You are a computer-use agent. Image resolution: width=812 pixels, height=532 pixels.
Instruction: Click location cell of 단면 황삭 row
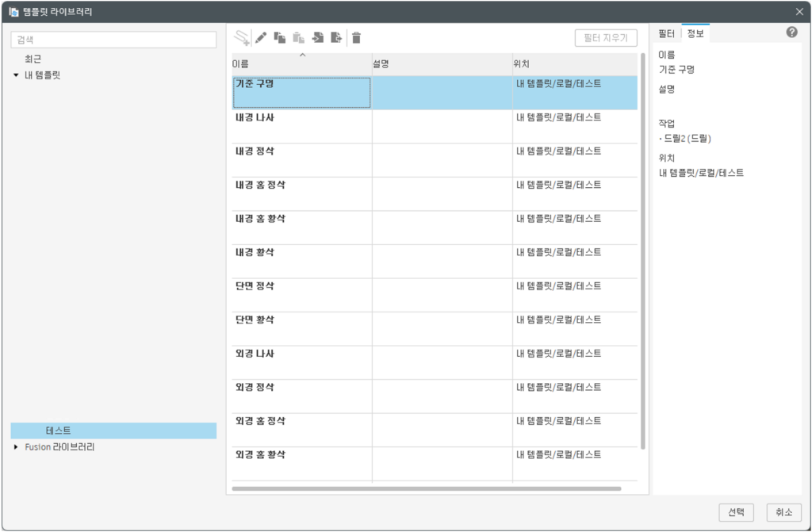click(x=575, y=328)
